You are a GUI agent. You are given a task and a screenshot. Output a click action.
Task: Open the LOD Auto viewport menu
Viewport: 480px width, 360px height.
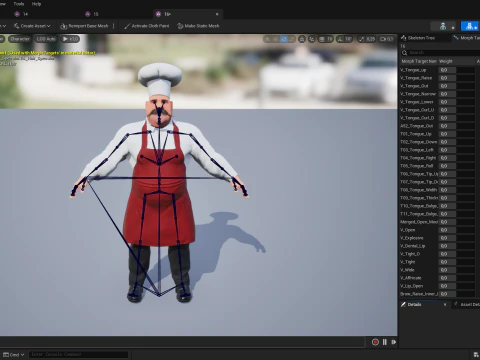coord(46,39)
